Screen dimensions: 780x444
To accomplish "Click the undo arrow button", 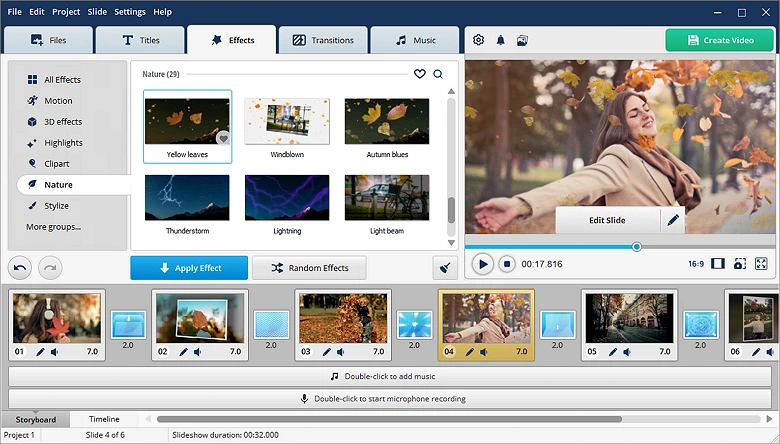I will pyautogui.click(x=20, y=268).
